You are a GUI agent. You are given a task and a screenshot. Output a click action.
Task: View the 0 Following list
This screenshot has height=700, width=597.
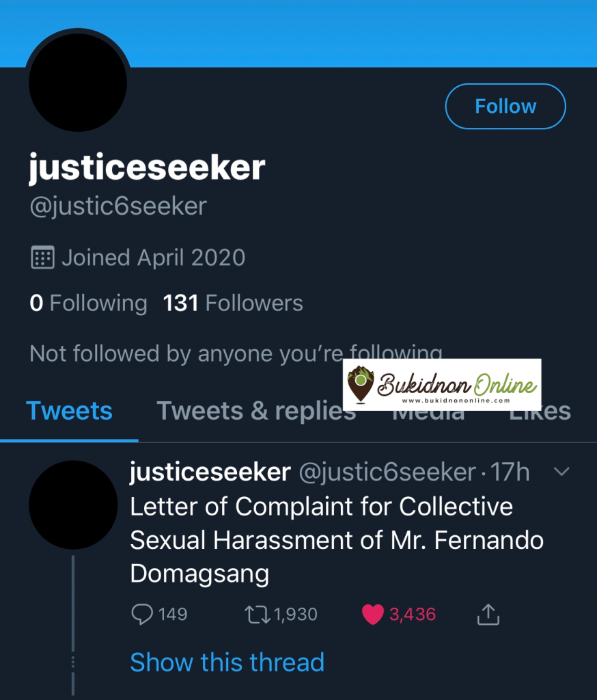(88, 303)
